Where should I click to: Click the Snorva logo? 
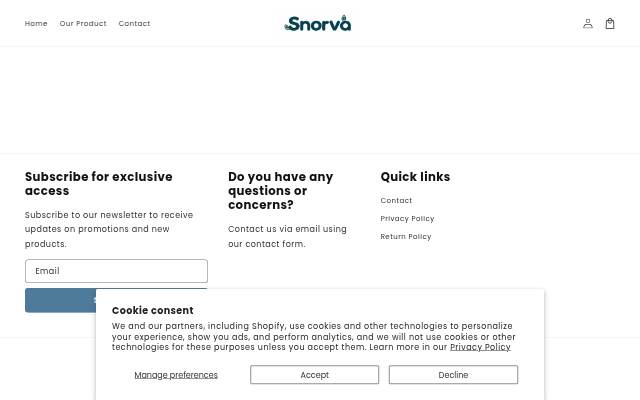(318, 23)
